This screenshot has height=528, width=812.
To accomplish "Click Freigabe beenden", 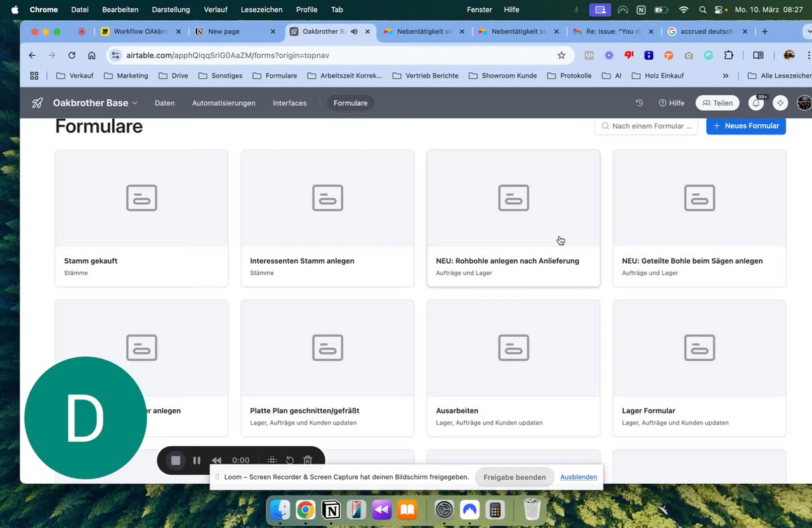I will pos(514,477).
